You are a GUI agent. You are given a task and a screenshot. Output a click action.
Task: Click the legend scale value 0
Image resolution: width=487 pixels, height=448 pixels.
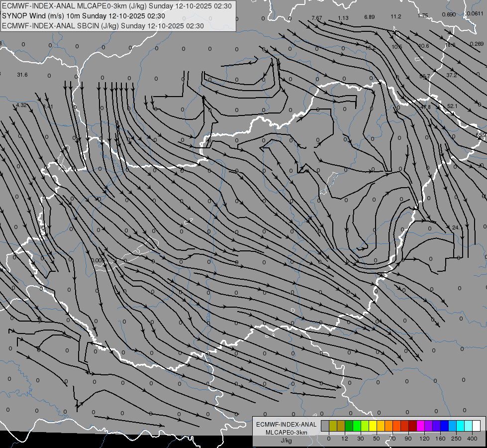pos(329,439)
